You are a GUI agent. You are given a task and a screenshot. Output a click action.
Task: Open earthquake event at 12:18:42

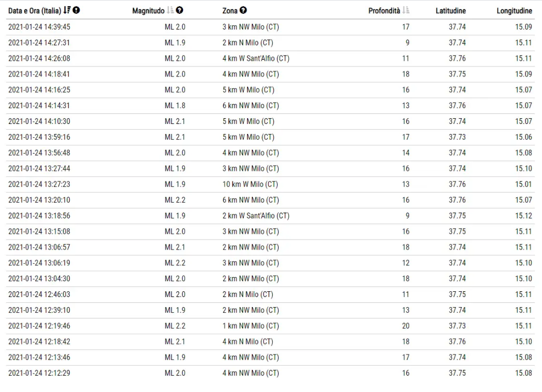[x=270, y=341]
